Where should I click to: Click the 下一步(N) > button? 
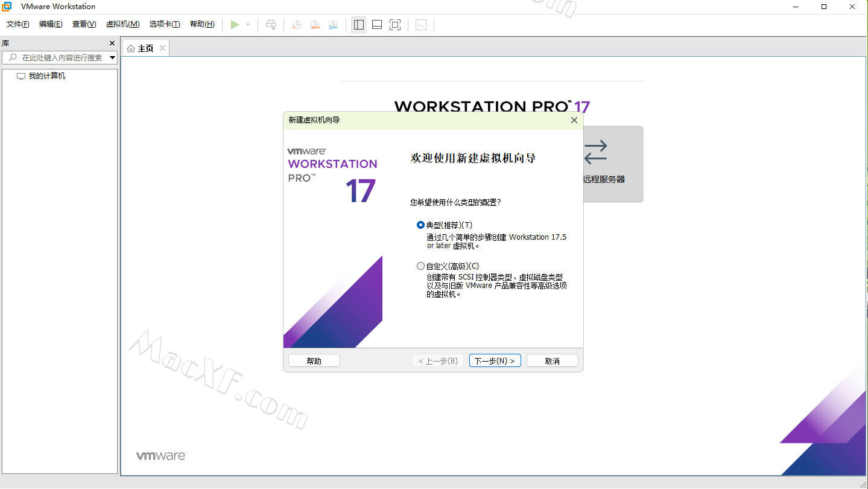pyautogui.click(x=495, y=360)
